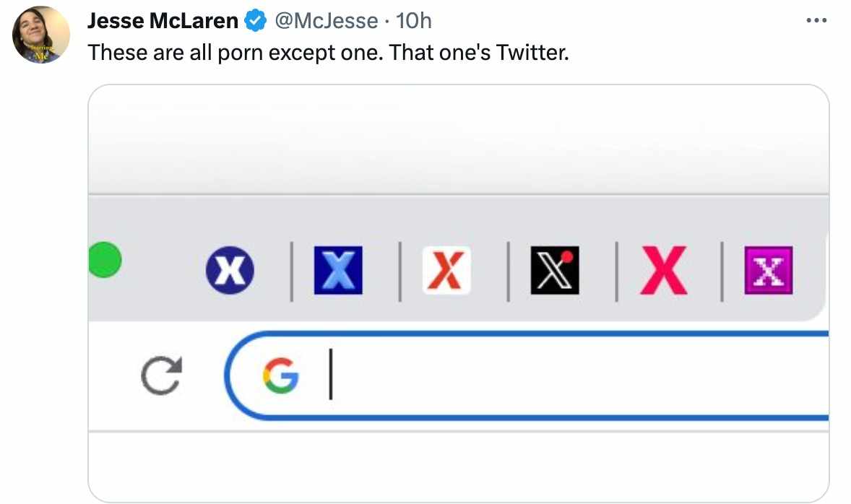Switch to the bright pink X tab
Screen dimensions: 851x504
(x=663, y=270)
